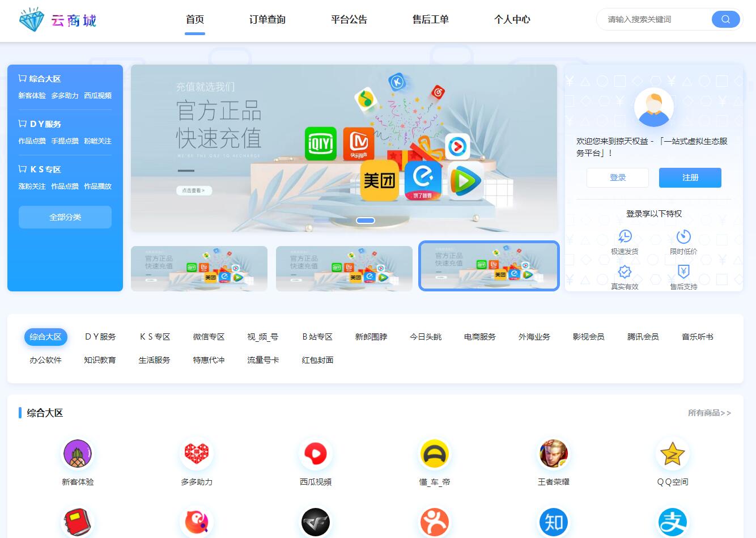Screen dimensions: 756x538
Task: Click 点击查看 on the main banner
Action: pyautogui.click(x=194, y=190)
